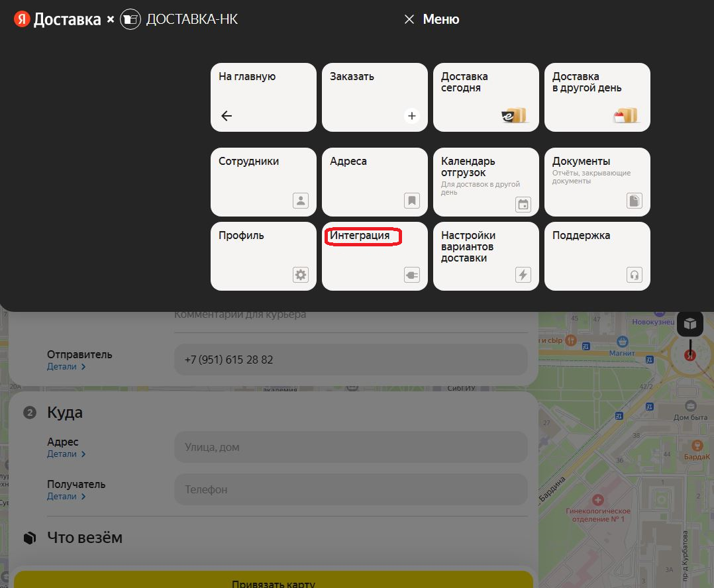Click the headphones icon on Поддержка tile

tap(635, 275)
